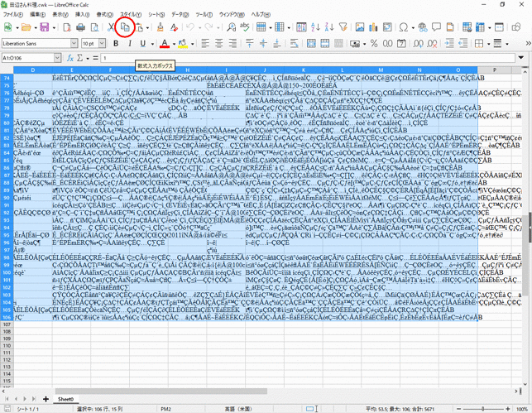Click the Define Print Area icon
The width and height of the screenshot is (532, 413).
point(467,27)
